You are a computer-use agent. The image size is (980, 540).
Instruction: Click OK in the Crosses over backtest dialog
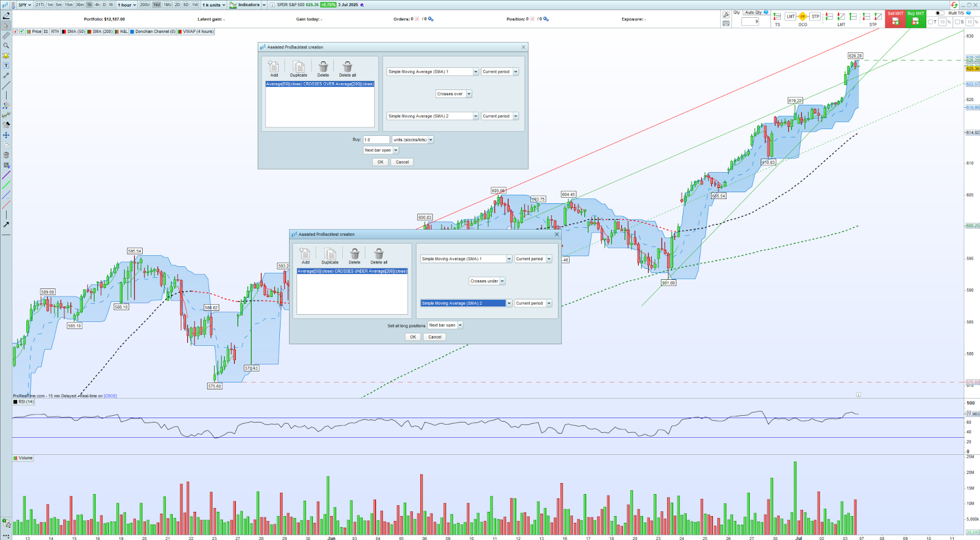[380, 162]
